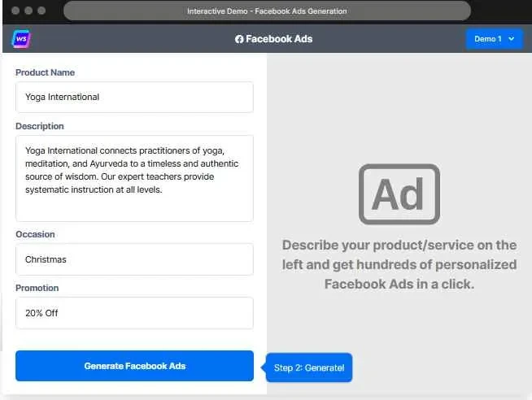This screenshot has height=400, width=532.
Task: Click inside the Description text area
Action: point(134,179)
